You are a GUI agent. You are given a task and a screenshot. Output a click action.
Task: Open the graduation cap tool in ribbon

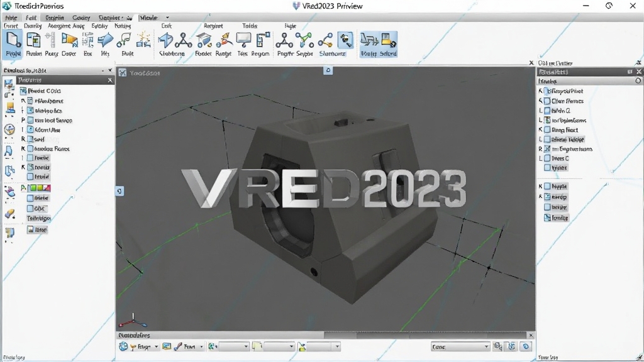pyautogui.click(x=203, y=41)
